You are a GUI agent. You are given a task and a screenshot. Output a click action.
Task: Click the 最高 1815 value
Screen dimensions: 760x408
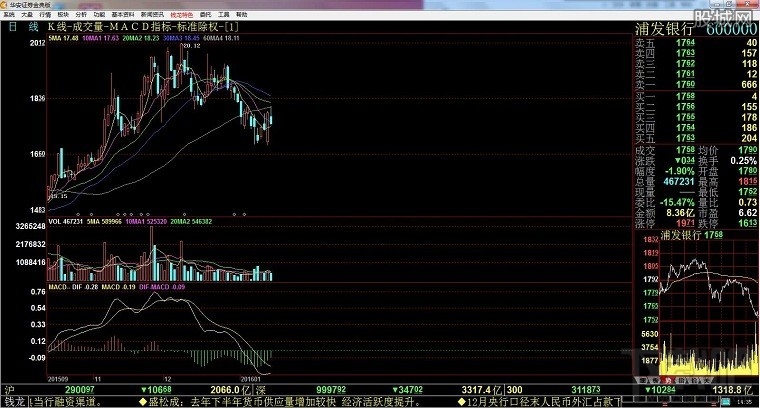748,182
